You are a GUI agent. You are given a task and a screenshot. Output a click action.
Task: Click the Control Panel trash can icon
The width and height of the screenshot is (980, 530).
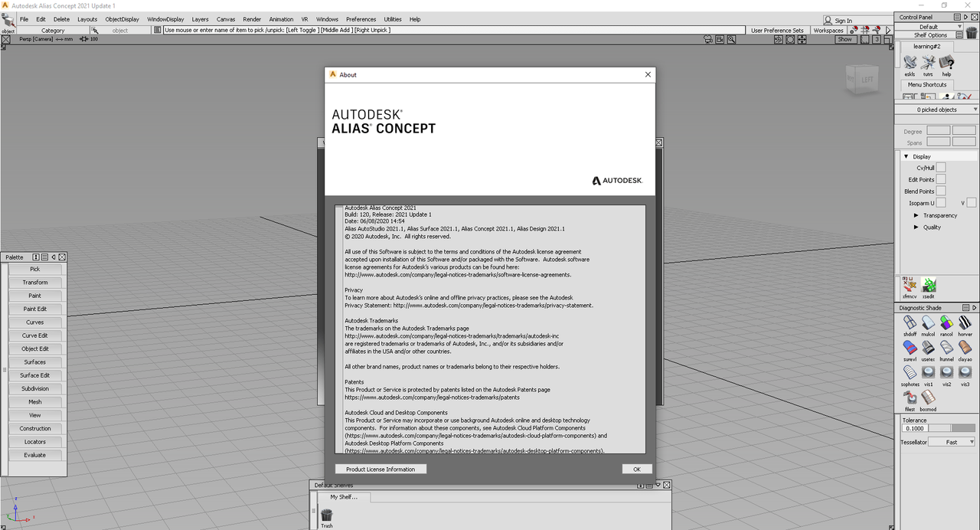point(971,32)
